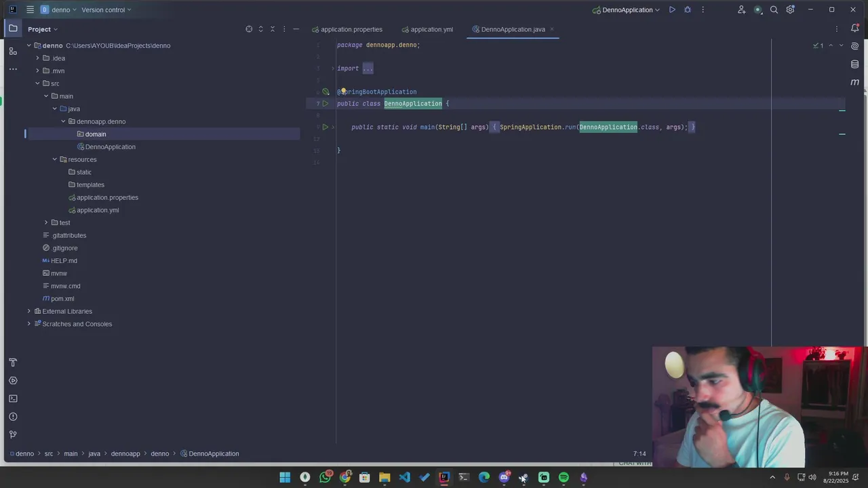868x488 pixels.
Task: Open Project panel options kebab menu
Action: pyautogui.click(x=284, y=29)
